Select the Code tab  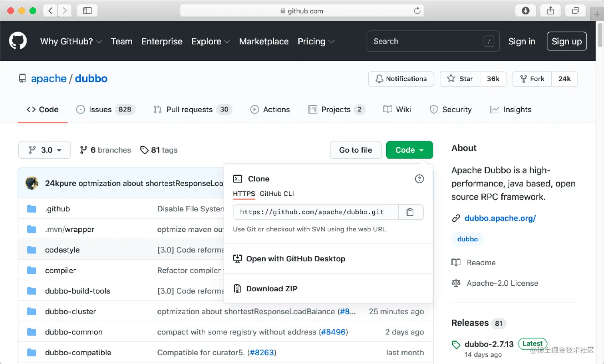[43, 109]
